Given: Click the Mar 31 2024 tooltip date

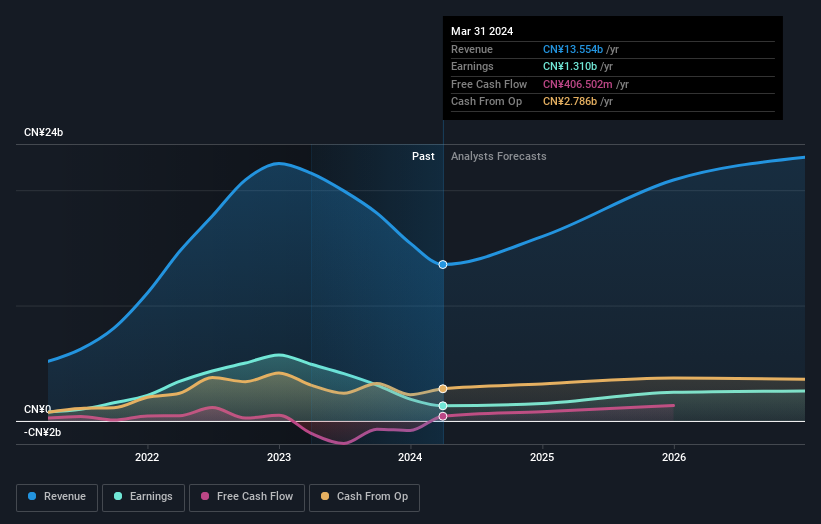Looking at the screenshot, I should point(482,31).
